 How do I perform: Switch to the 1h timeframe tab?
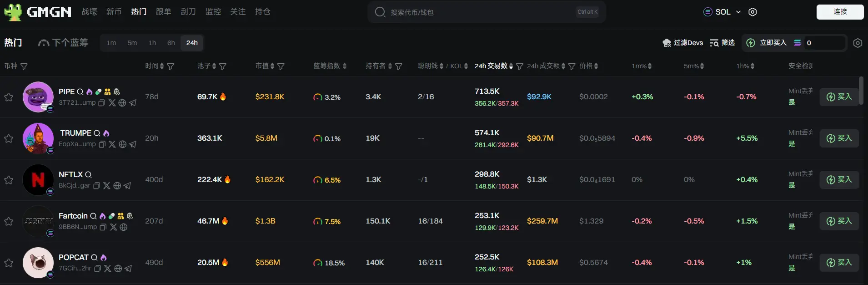click(152, 43)
